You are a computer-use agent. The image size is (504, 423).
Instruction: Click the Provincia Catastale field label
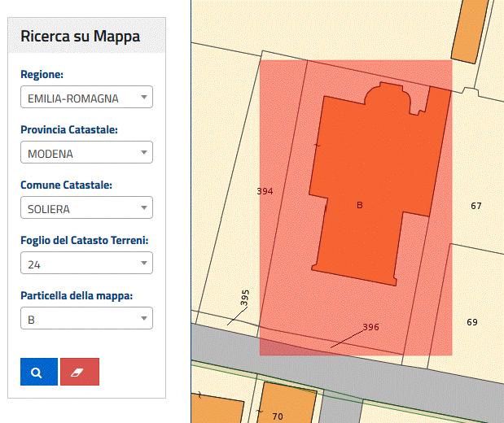pos(69,130)
